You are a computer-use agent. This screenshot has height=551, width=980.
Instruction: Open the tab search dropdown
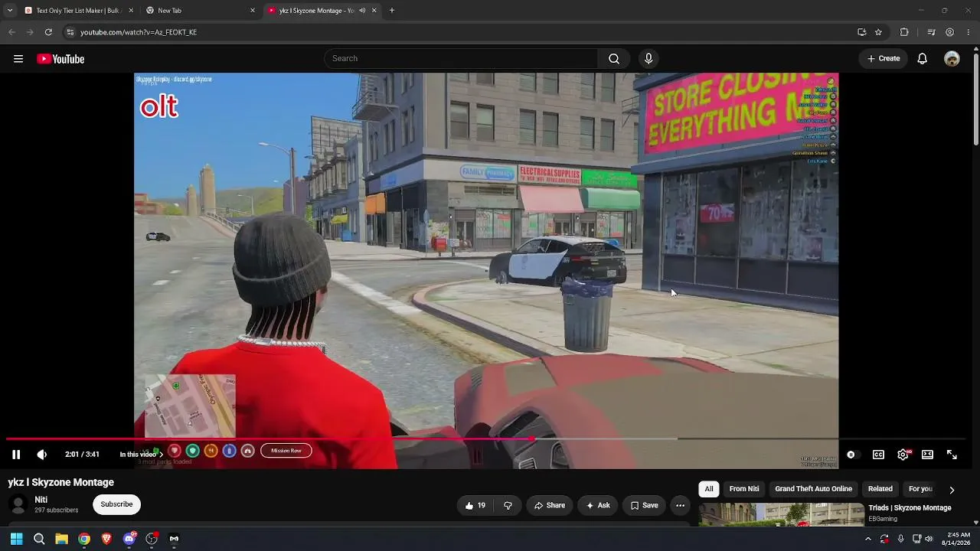[9, 11]
